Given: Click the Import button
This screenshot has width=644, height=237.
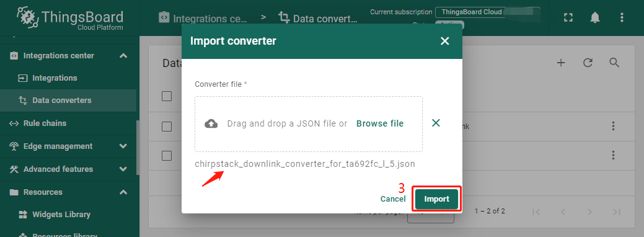Looking at the screenshot, I should 436,199.
